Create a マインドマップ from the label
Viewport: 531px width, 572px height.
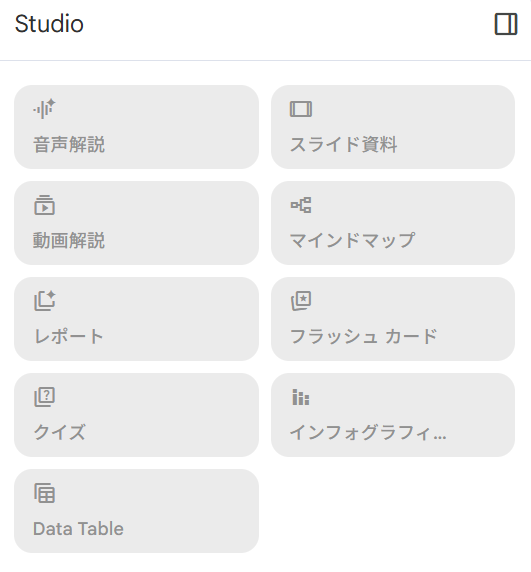[x=352, y=240]
